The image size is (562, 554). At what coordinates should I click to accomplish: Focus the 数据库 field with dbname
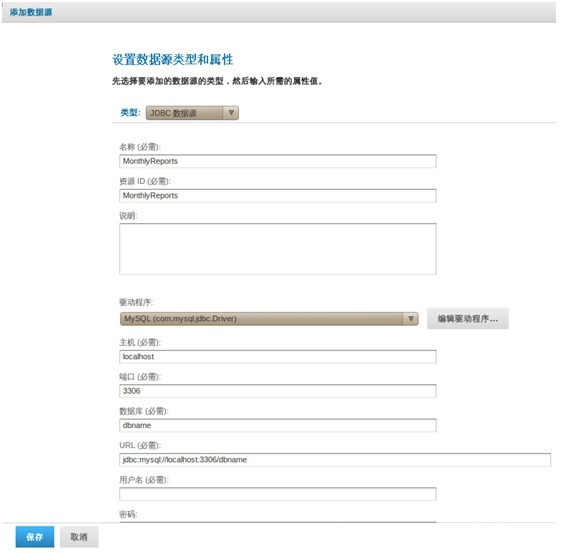(x=277, y=425)
